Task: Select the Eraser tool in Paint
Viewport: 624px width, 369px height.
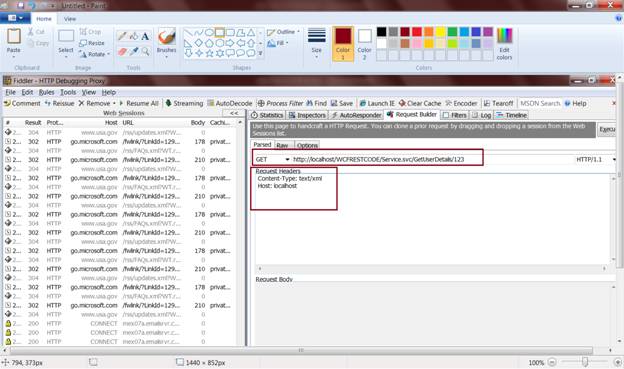Action: [122, 52]
